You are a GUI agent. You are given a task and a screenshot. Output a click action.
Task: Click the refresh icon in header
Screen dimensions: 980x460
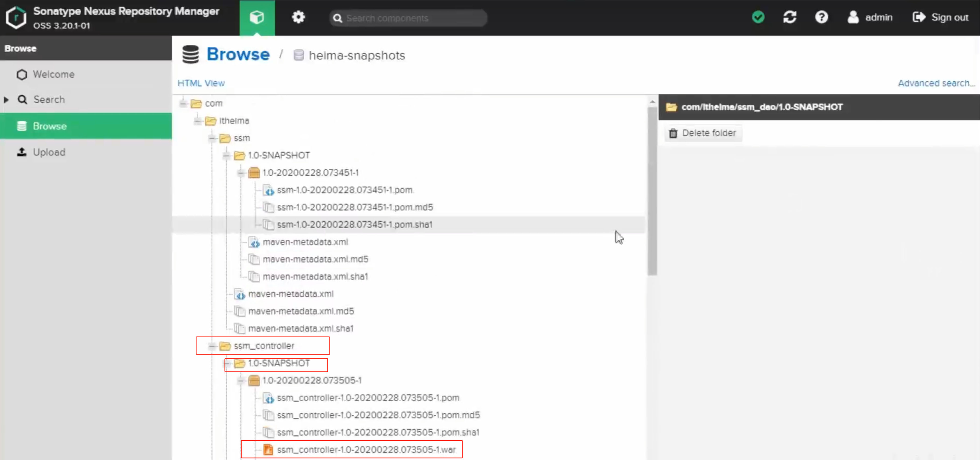coord(790,17)
